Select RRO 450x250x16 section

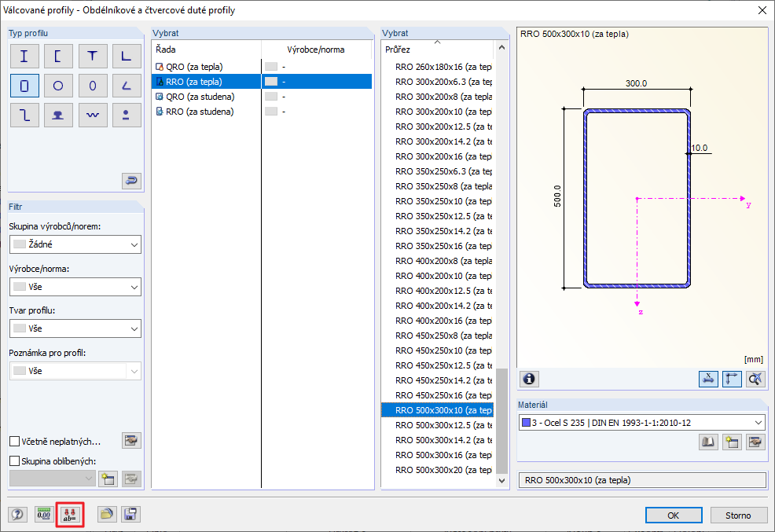point(438,395)
